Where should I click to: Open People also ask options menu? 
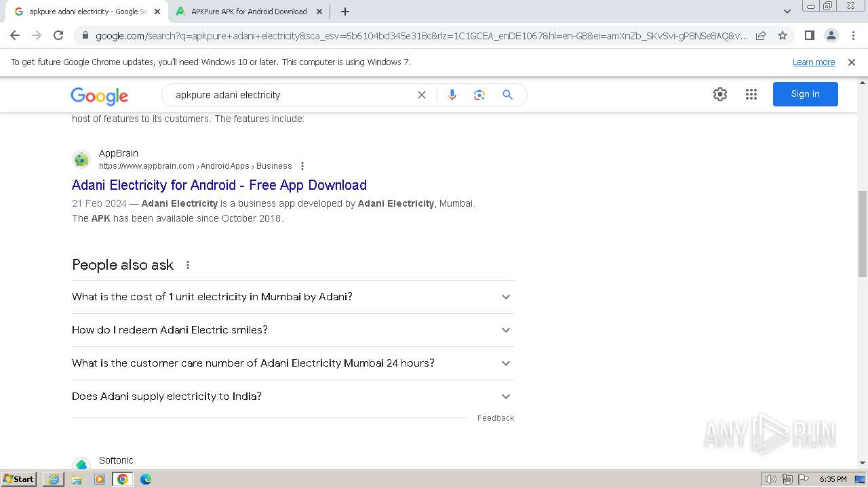pos(188,265)
